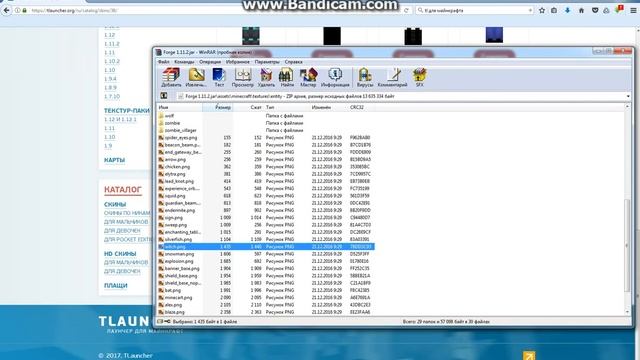Open the Параметры menu
The width and height of the screenshot is (640, 360).
tap(267, 62)
